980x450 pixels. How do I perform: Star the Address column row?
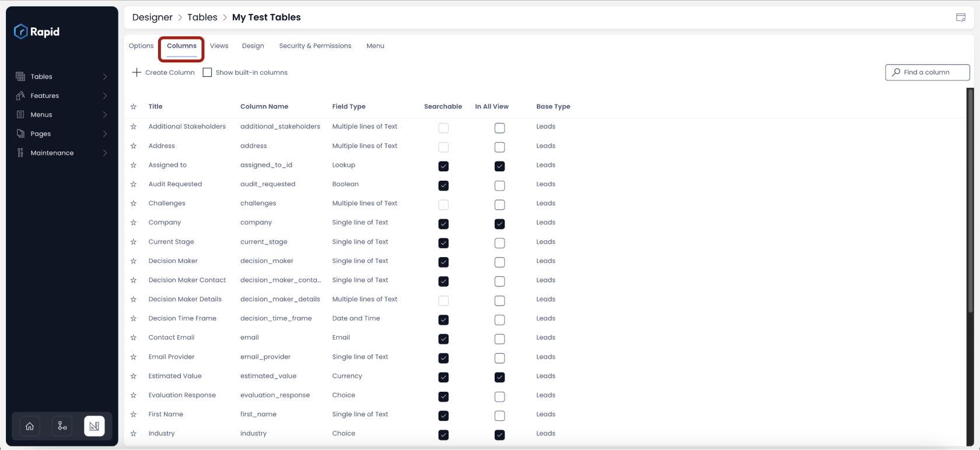click(x=134, y=146)
